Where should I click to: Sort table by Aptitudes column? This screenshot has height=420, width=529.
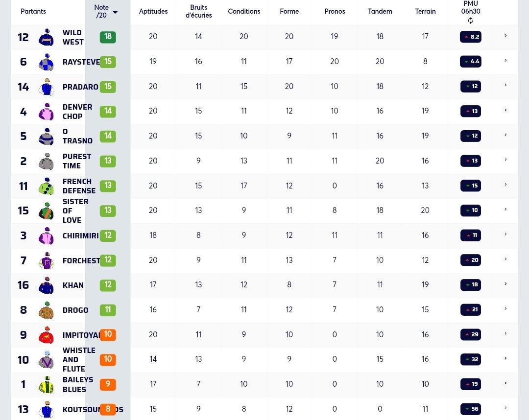153,11
